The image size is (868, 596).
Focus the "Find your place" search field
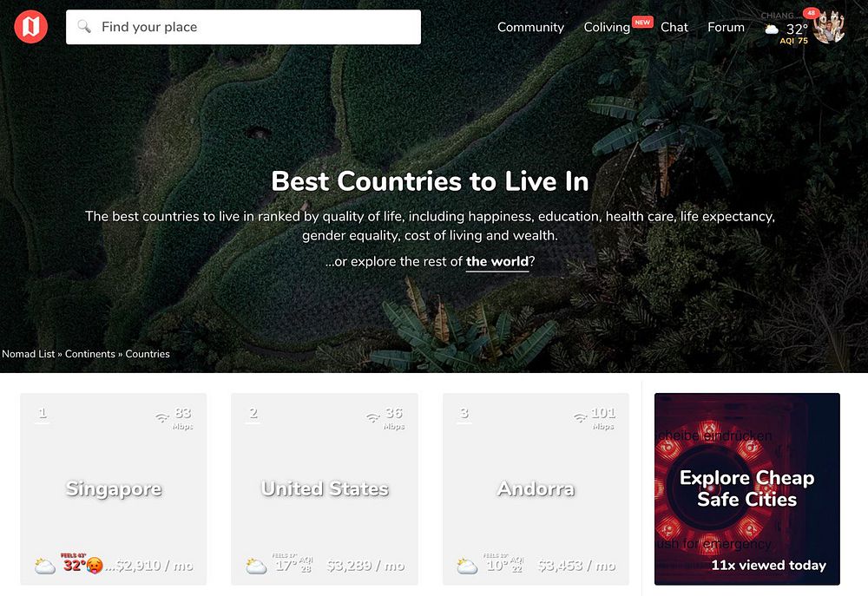[x=244, y=27]
